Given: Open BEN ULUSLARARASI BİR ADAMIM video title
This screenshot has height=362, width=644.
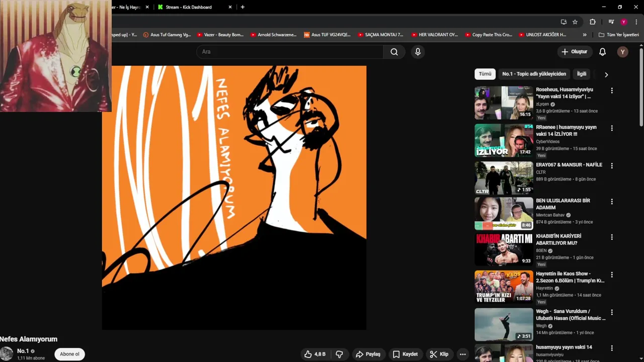Looking at the screenshot, I should (563, 204).
